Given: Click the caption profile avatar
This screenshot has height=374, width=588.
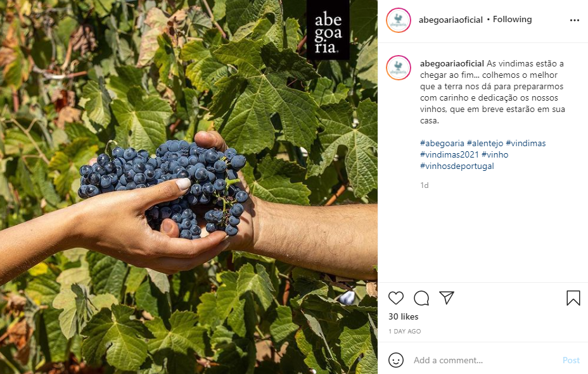Looking at the screenshot, I should pos(399,68).
